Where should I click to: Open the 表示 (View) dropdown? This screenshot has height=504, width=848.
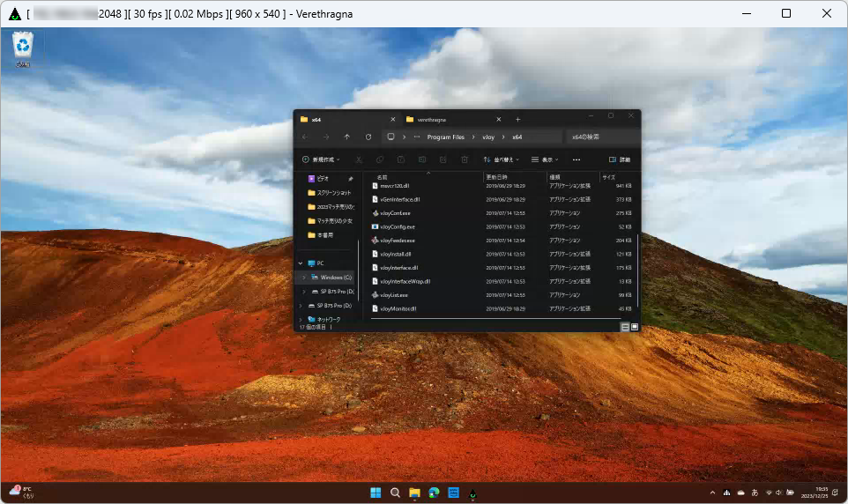click(x=545, y=159)
